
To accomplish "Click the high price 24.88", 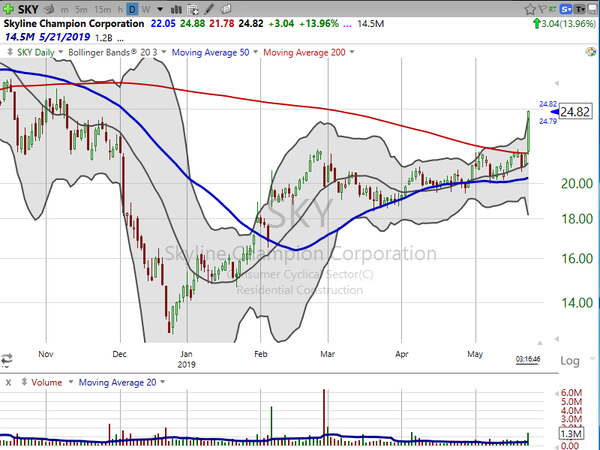I will click(x=192, y=24).
